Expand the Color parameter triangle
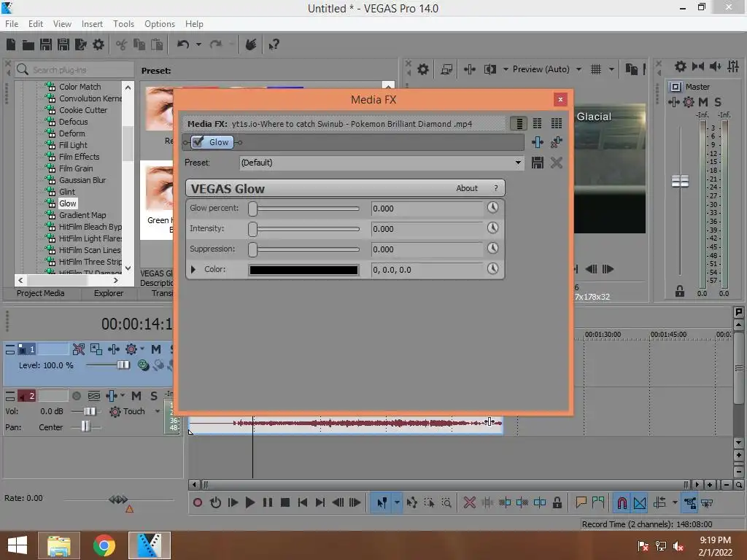 click(193, 270)
